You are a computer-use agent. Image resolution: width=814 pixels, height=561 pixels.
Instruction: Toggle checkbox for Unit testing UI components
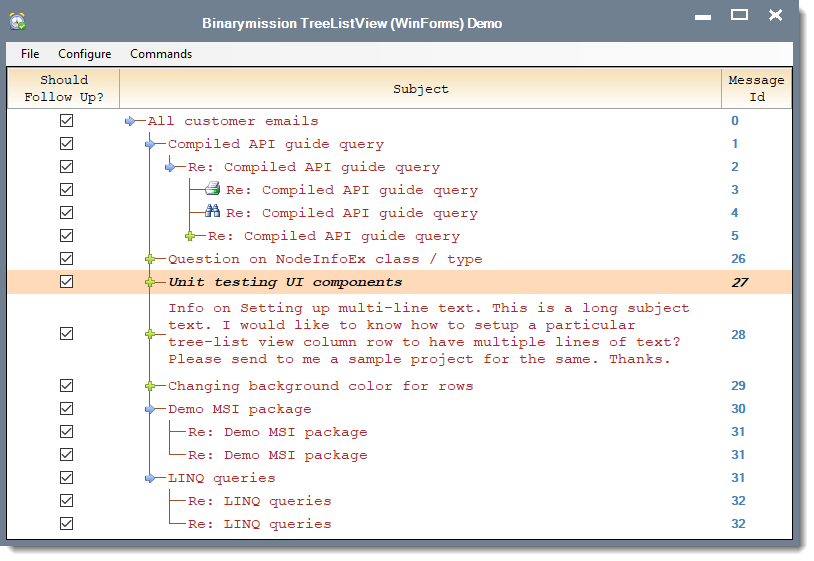click(66, 282)
